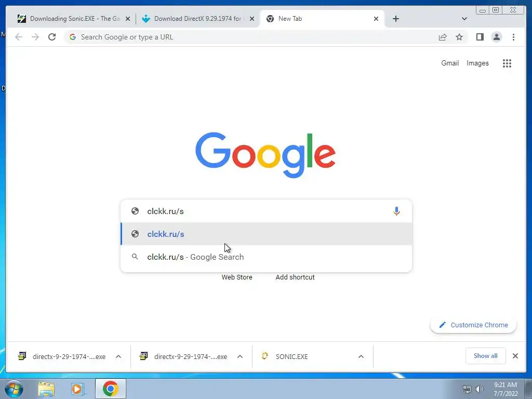532x399 pixels.
Task: Close the New Tab tab
Action: tap(376, 19)
